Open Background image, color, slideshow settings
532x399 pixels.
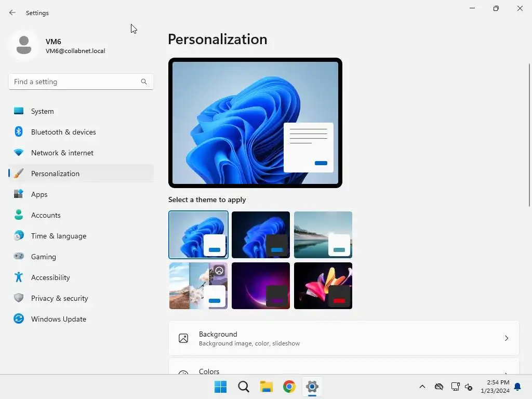point(344,338)
